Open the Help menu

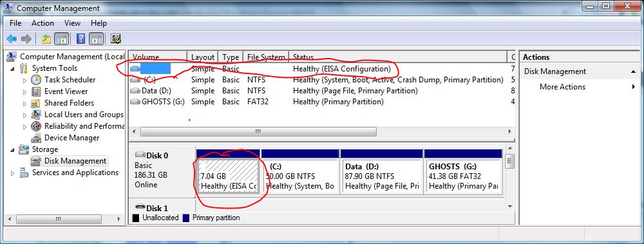tap(99, 23)
